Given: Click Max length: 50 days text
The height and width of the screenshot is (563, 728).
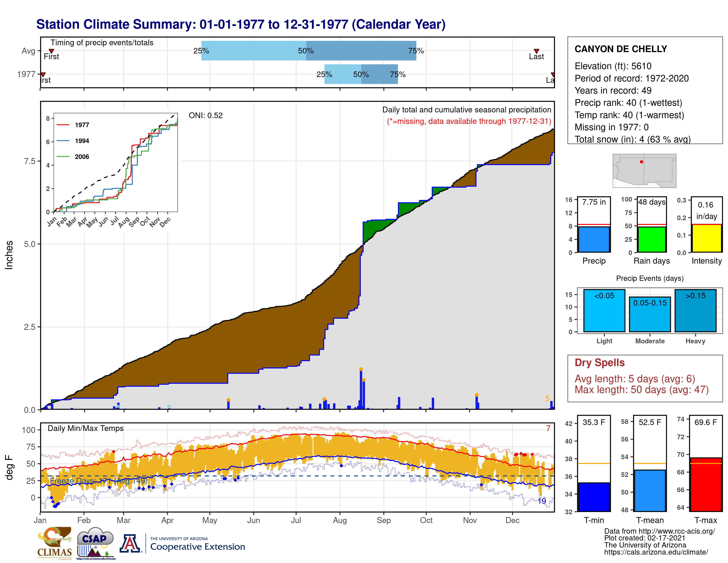Looking at the screenshot, I should click(x=642, y=389).
